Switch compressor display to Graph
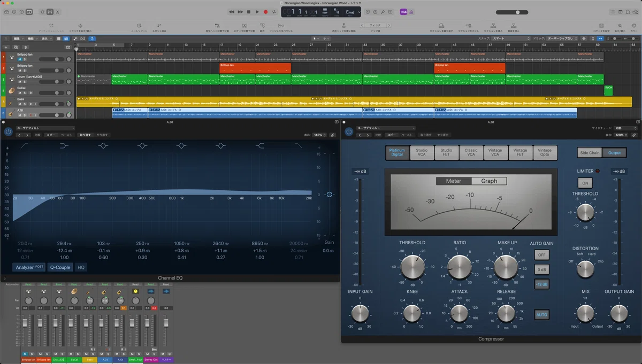Viewport: 642px width, 364px height. (489, 181)
